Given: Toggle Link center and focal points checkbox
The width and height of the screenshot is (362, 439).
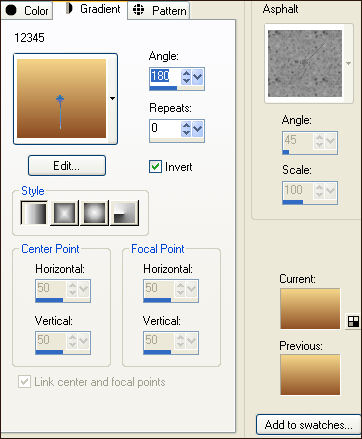Looking at the screenshot, I should [24, 382].
